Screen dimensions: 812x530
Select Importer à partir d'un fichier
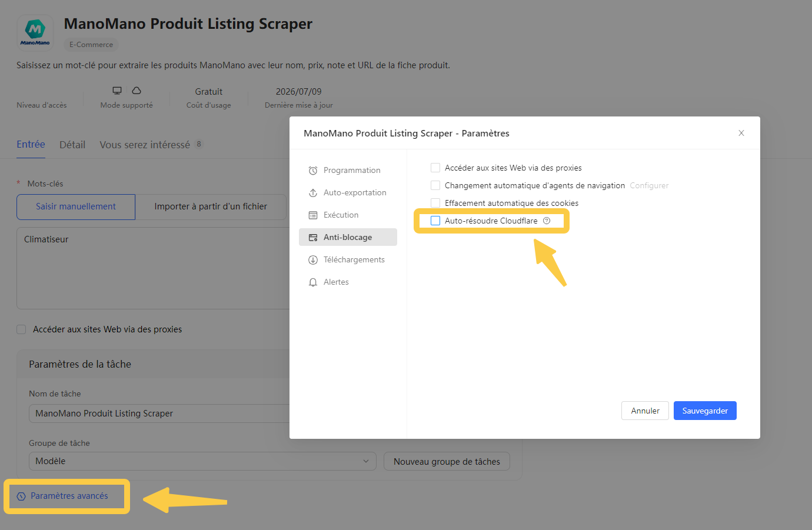click(211, 206)
